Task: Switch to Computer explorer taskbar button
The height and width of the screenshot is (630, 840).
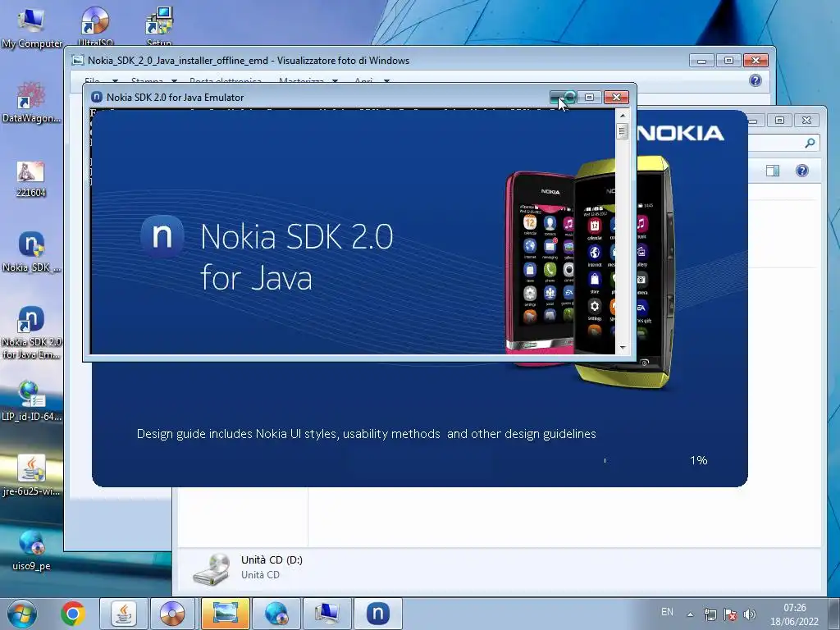Action: coord(326,614)
